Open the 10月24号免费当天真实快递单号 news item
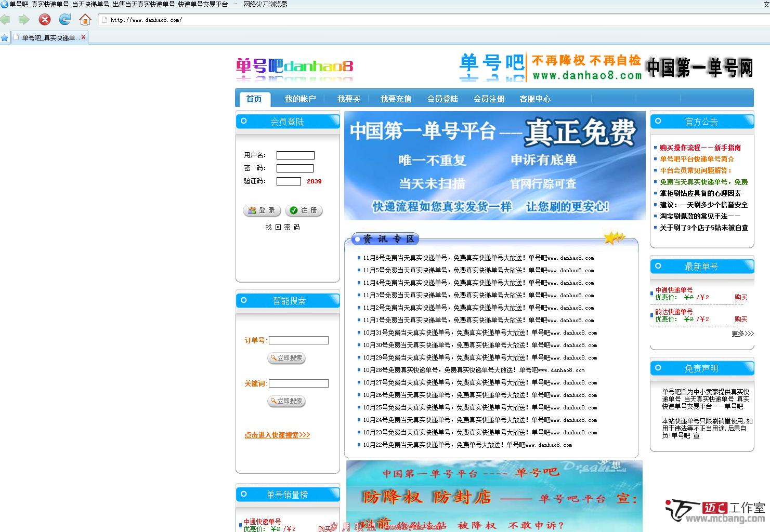Image resolution: width=770 pixels, height=532 pixels. 480,420
